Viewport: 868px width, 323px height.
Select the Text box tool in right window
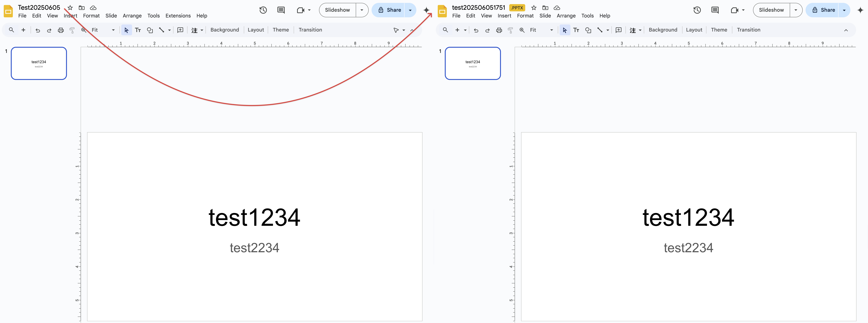coord(576,30)
